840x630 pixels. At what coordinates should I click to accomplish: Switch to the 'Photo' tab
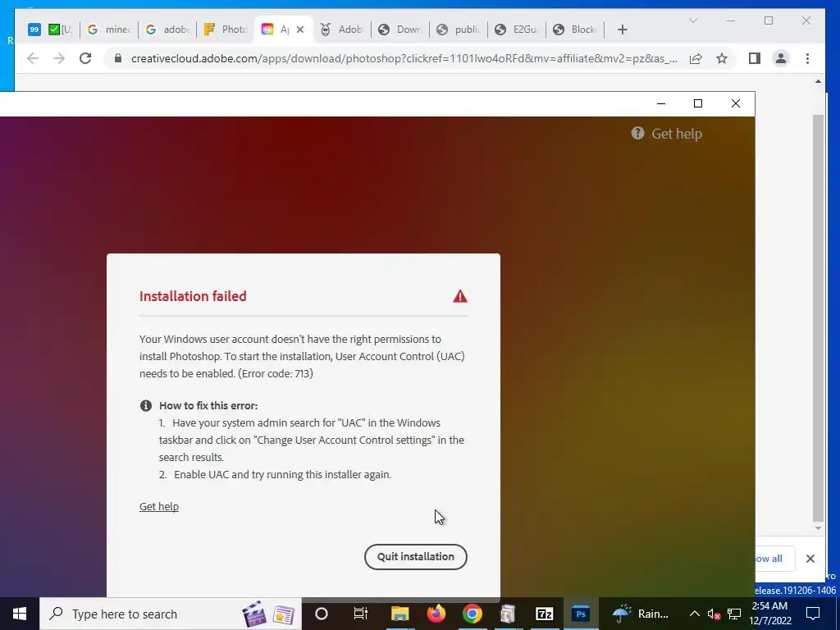pos(226,30)
